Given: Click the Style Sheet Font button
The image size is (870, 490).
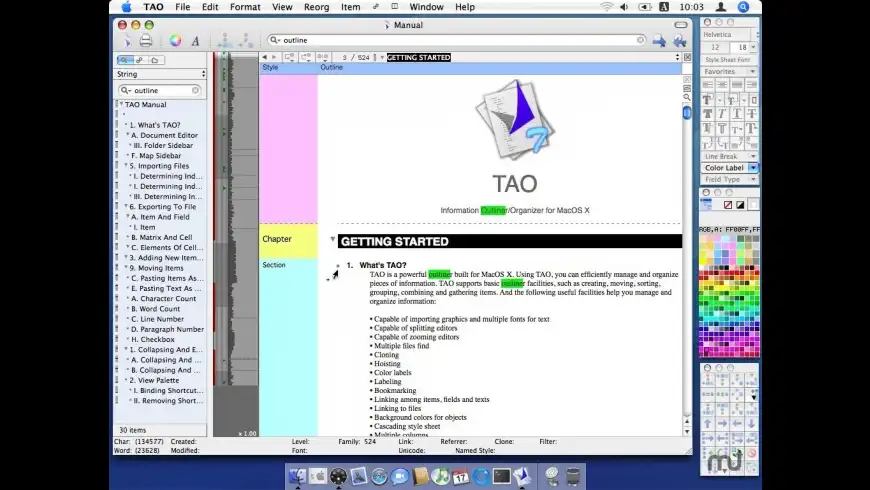Looking at the screenshot, I should [x=727, y=59].
